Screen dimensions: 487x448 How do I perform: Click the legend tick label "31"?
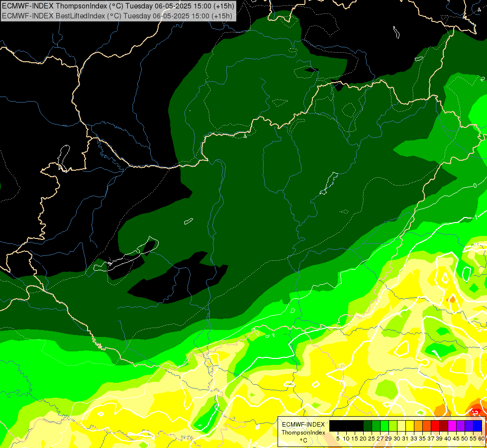(x=405, y=439)
